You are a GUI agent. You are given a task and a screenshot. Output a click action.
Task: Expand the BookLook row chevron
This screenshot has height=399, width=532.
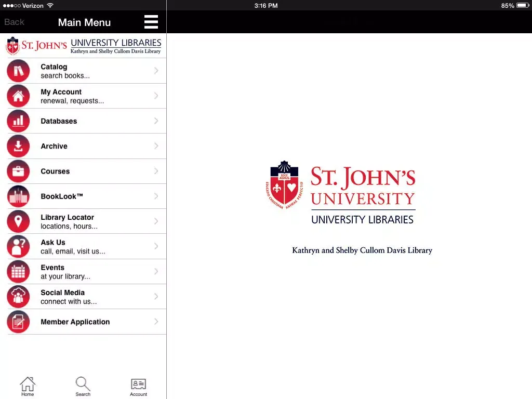pos(156,196)
